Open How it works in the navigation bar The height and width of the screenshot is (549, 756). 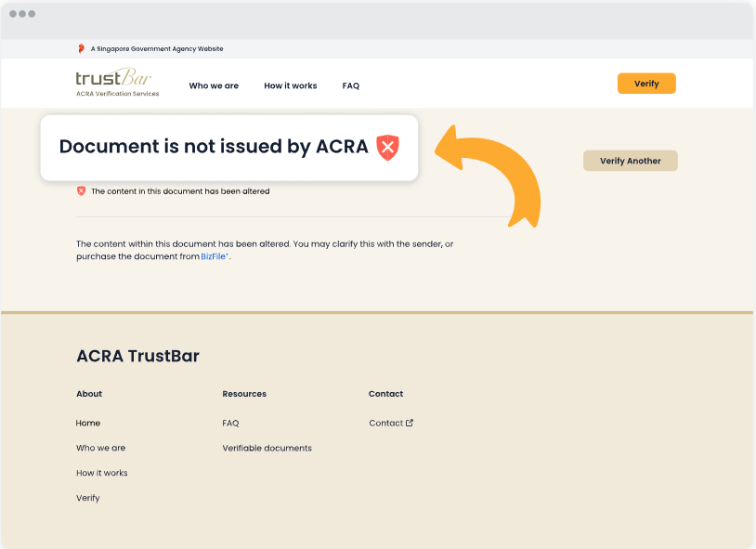coord(290,85)
